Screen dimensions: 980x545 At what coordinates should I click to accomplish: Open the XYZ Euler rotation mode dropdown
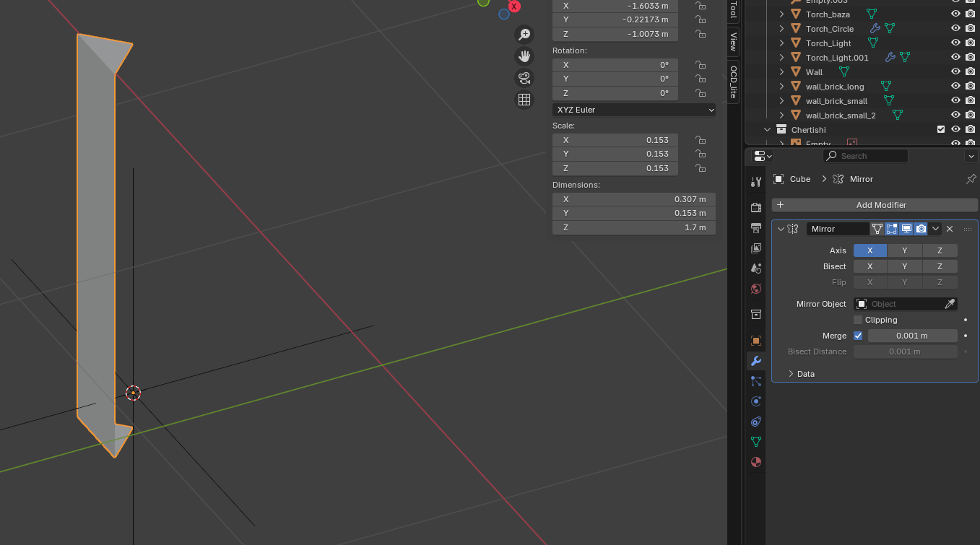[x=633, y=110]
